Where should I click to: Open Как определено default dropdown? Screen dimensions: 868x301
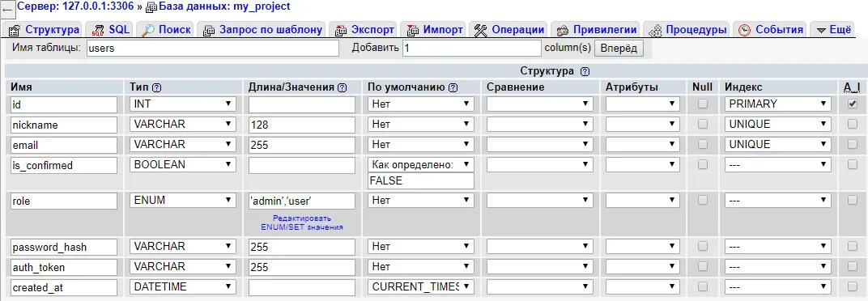421,165
